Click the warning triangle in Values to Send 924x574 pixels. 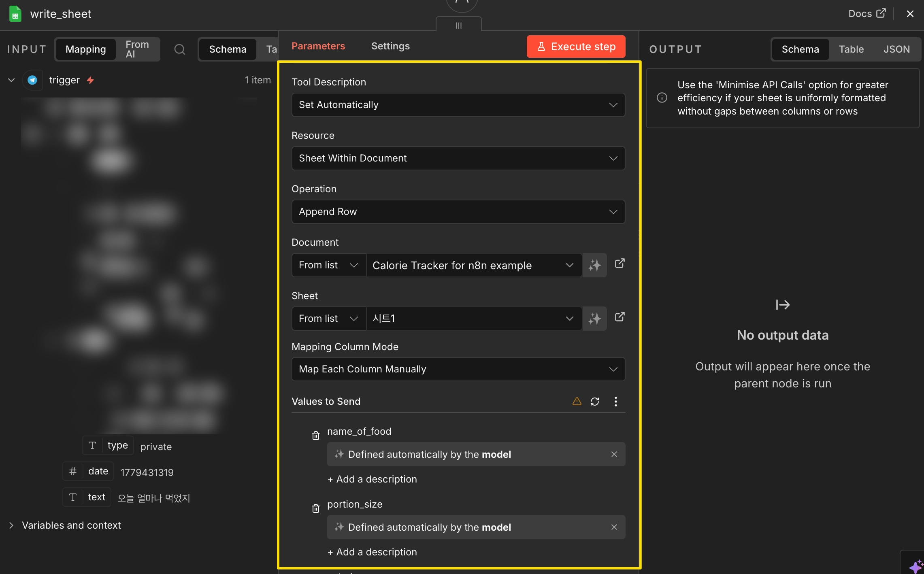click(x=577, y=401)
